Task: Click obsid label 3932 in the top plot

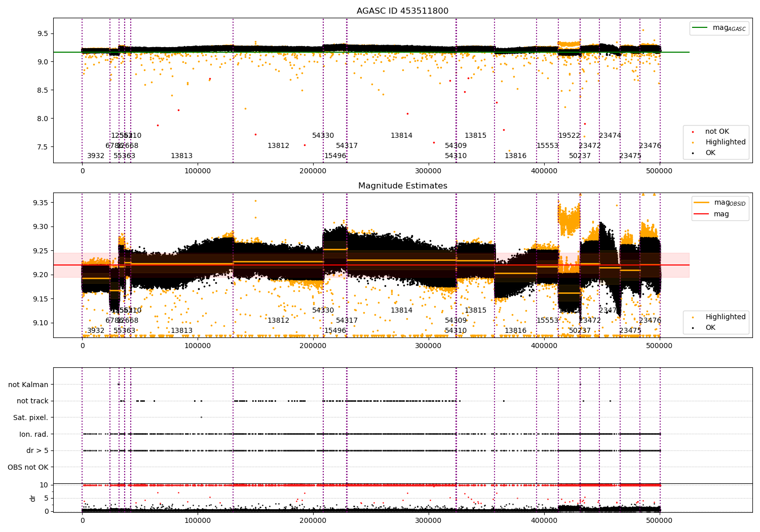Action: tap(96, 156)
